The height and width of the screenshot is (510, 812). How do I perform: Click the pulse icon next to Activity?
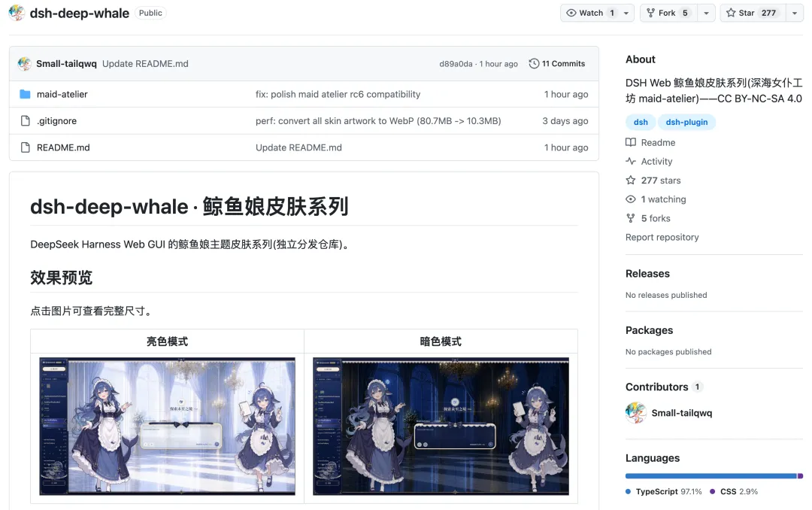tap(631, 161)
